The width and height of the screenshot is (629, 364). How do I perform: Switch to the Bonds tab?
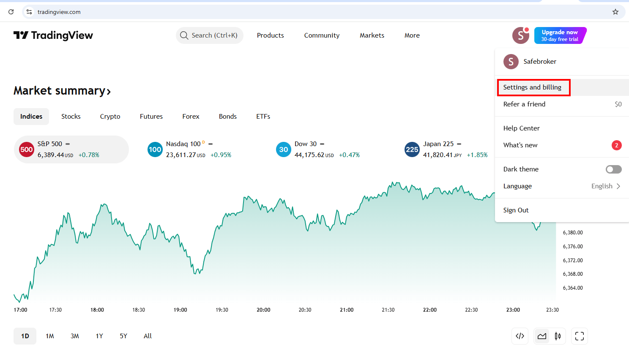pyautogui.click(x=228, y=117)
